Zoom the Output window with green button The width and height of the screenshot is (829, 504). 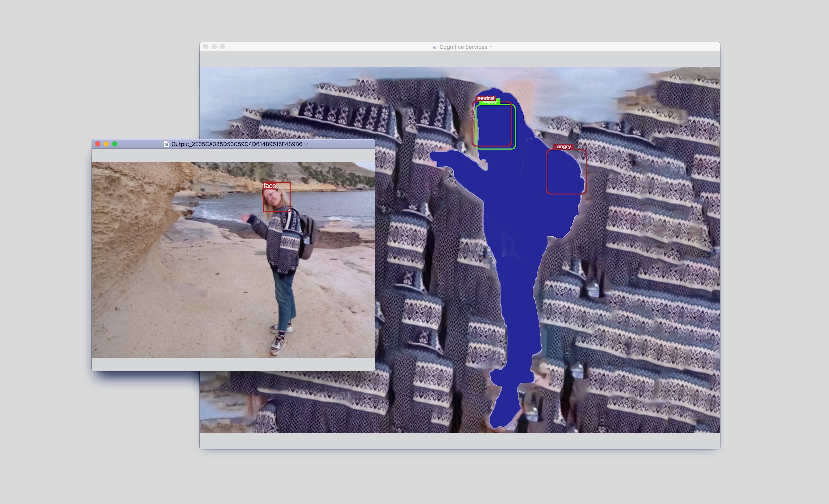pos(115,144)
